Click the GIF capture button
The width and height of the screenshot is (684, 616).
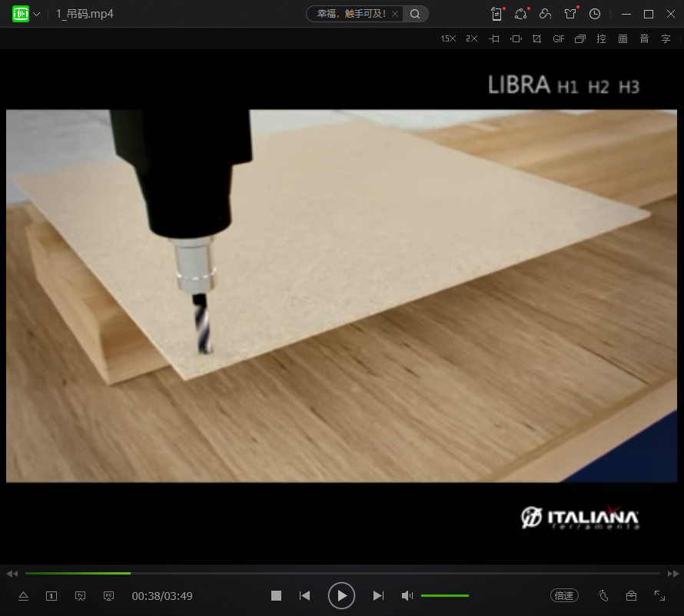click(x=559, y=39)
